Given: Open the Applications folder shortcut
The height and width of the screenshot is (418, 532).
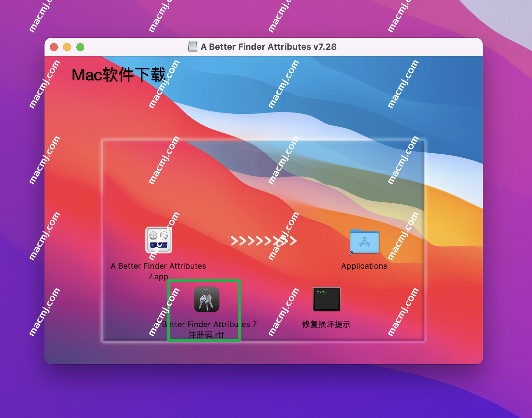Looking at the screenshot, I should point(364,242).
